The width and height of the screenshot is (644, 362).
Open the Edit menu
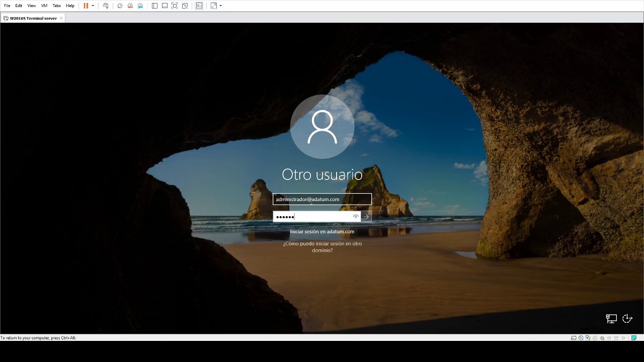(19, 6)
